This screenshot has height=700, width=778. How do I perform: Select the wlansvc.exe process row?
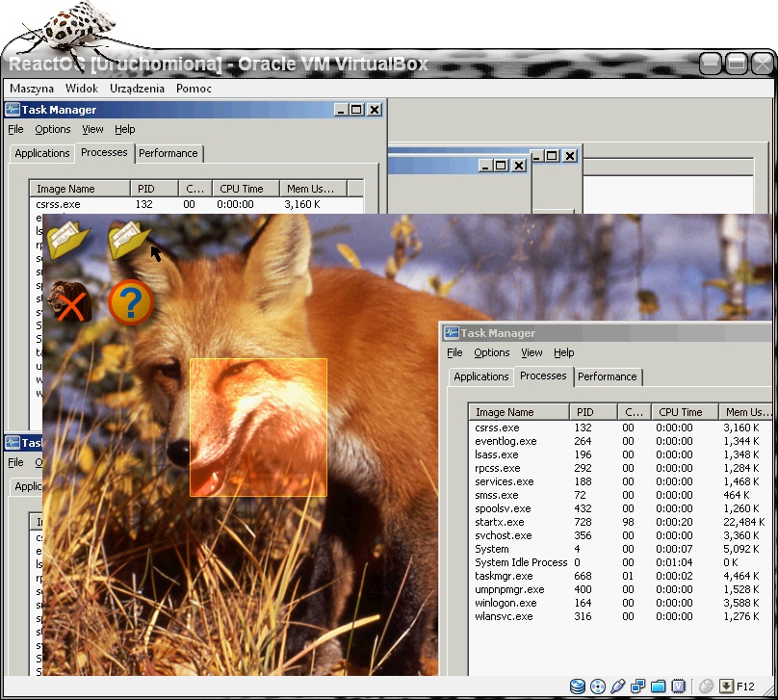620,616
